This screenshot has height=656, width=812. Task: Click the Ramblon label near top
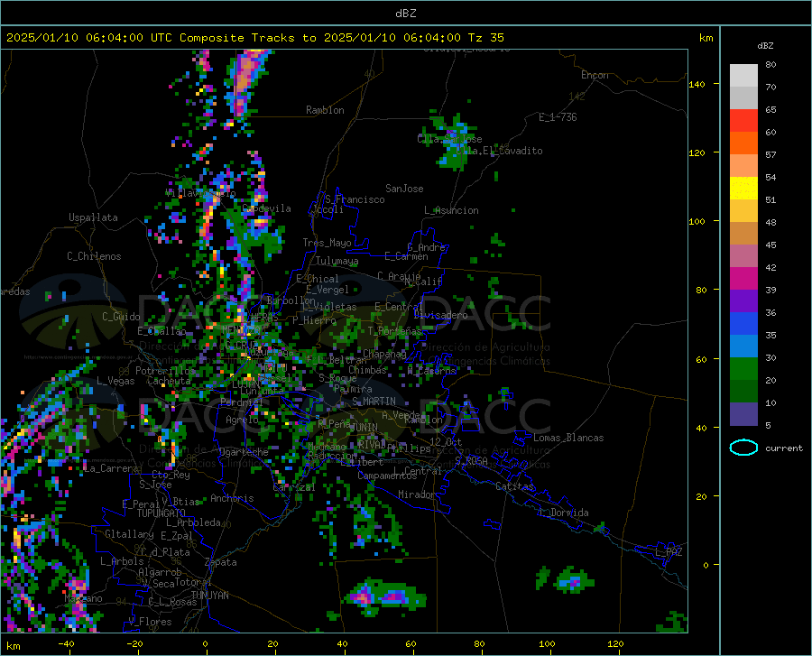pos(325,110)
